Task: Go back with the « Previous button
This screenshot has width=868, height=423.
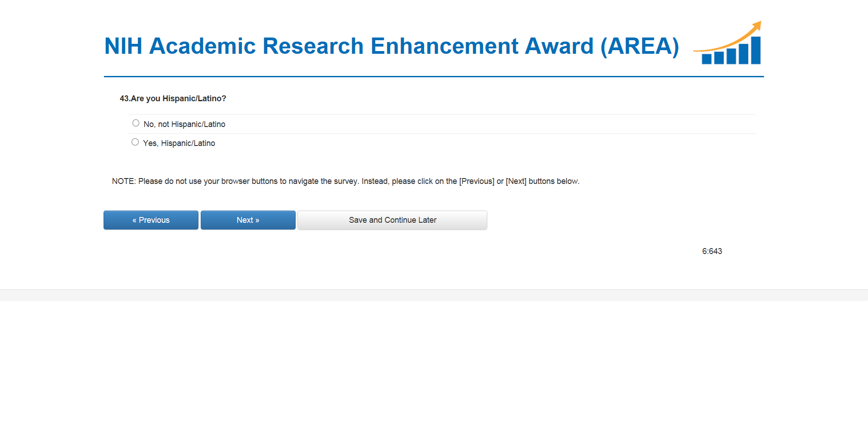Action: (151, 220)
